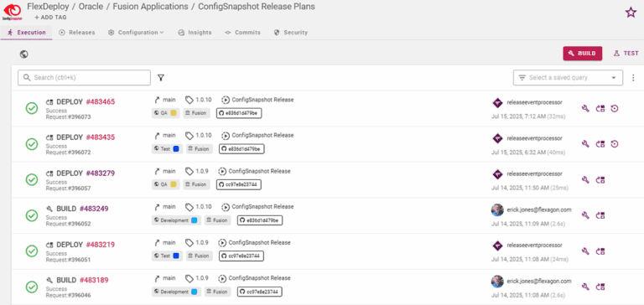Open three-dot options menu beside saved query
644x305 pixels.
[633, 78]
